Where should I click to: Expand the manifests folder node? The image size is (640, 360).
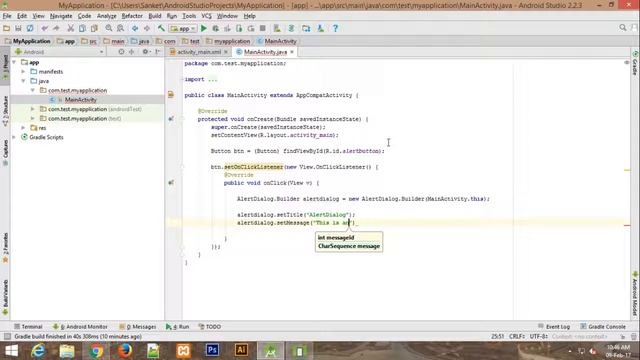click(23, 72)
